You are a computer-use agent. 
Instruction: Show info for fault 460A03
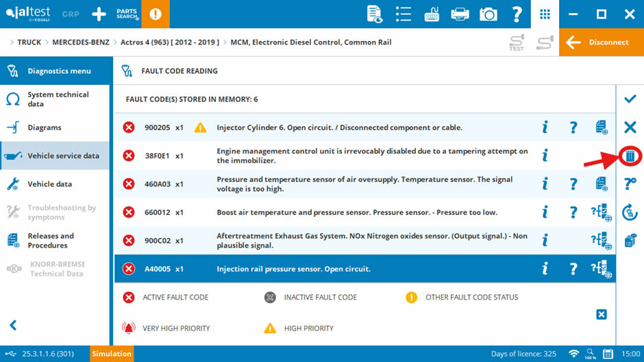click(x=545, y=184)
